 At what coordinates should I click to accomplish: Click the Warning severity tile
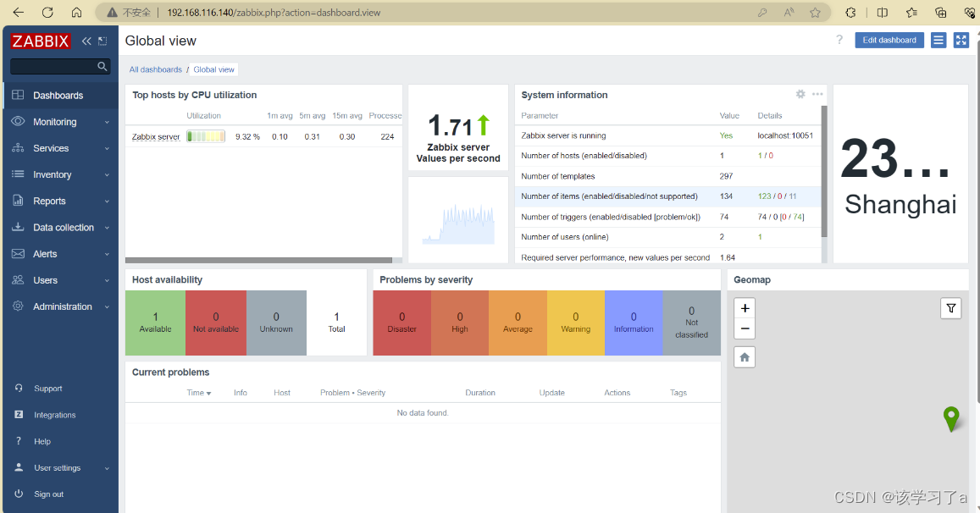click(x=576, y=323)
